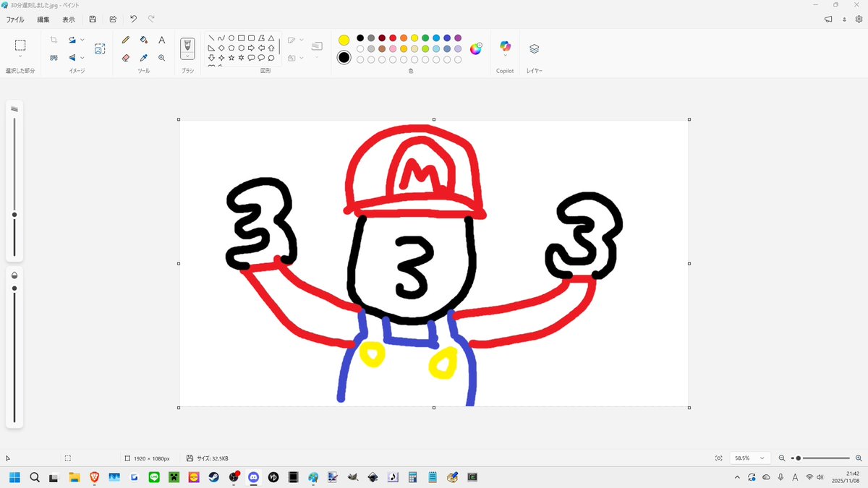Click the Rotate icon in the Image group
The image size is (868, 488).
coord(72,40)
